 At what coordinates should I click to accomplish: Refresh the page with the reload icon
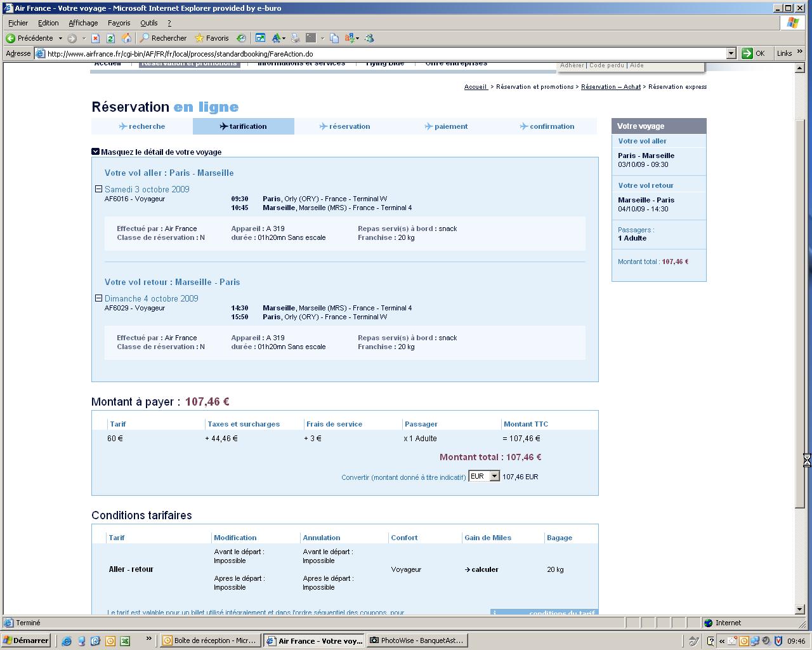click(x=110, y=38)
